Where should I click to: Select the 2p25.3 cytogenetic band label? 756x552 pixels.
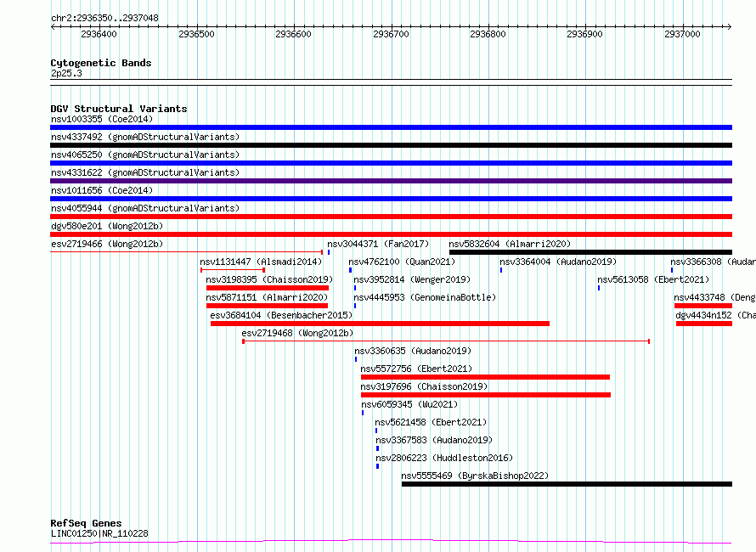(66, 73)
